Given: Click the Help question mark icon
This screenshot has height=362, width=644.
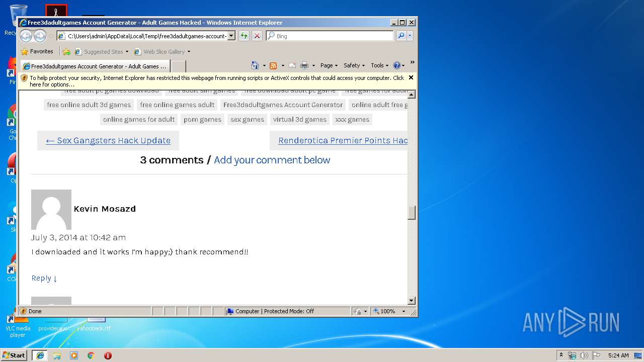Looking at the screenshot, I should point(396,65).
